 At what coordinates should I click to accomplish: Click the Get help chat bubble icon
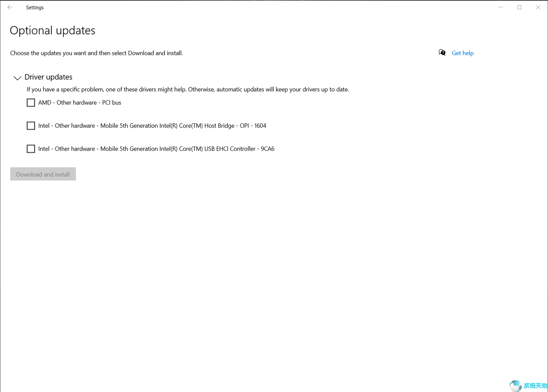tap(442, 53)
